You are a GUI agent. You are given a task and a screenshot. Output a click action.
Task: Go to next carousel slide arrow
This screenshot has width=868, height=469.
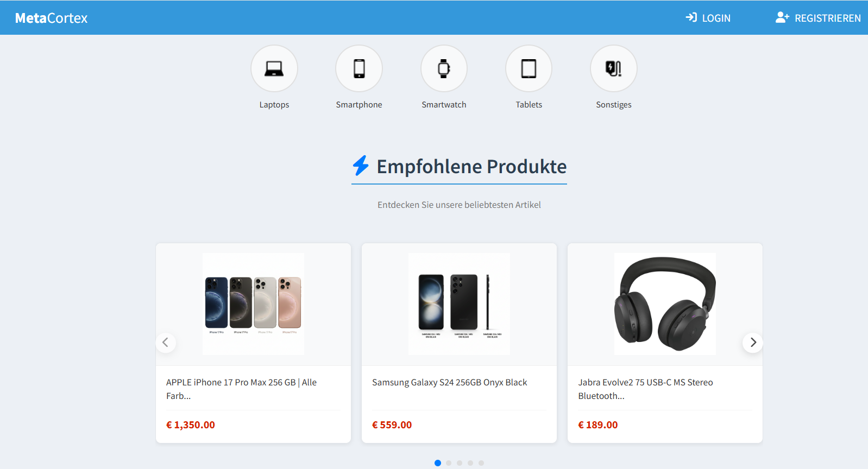point(753,343)
